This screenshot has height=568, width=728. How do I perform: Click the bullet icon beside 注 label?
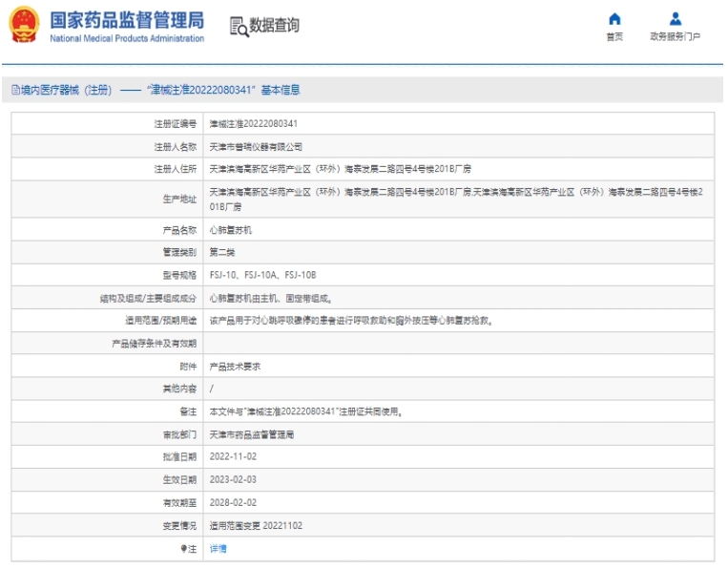click(x=183, y=549)
